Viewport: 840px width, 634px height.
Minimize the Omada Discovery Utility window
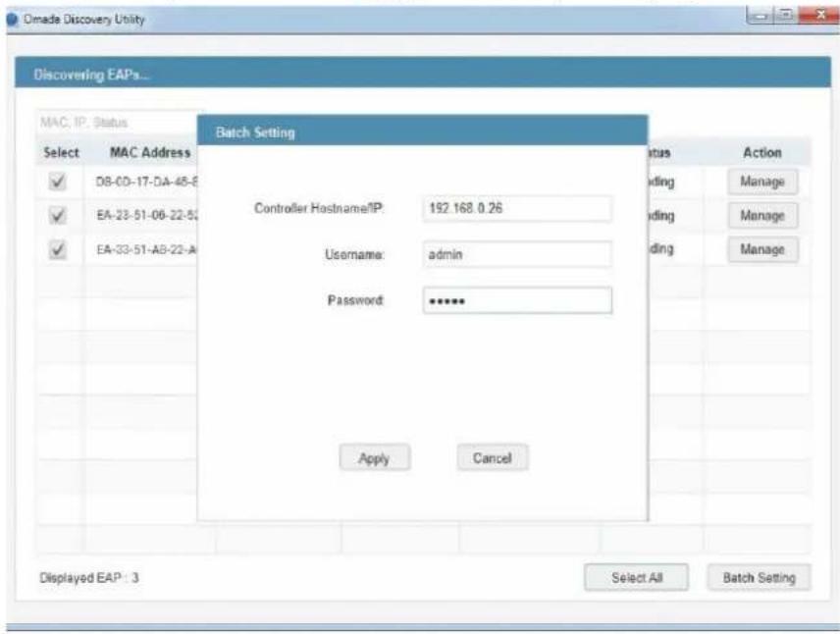(x=760, y=16)
